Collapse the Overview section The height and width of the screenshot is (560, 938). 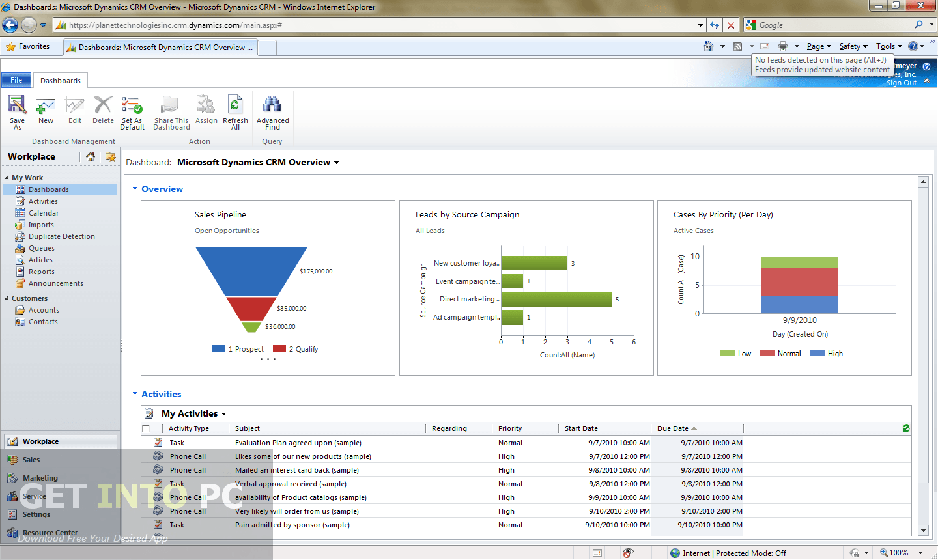[135, 189]
